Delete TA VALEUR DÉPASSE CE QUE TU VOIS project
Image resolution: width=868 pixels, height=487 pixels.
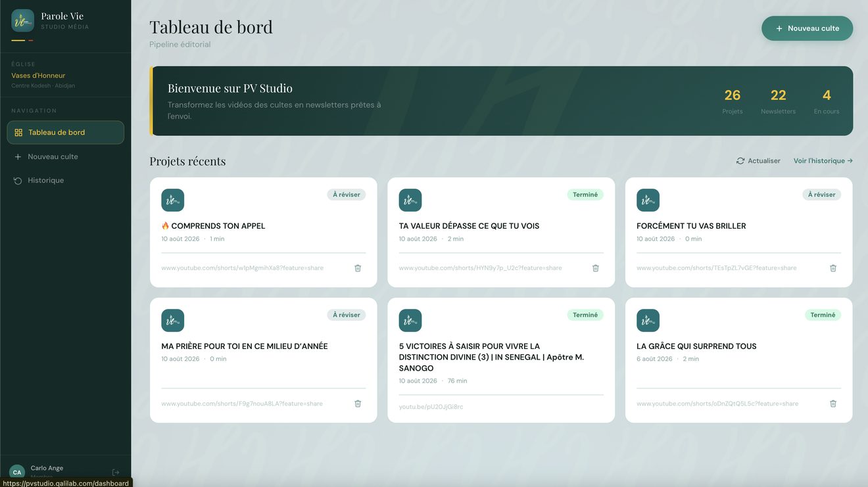pos(596,268)
